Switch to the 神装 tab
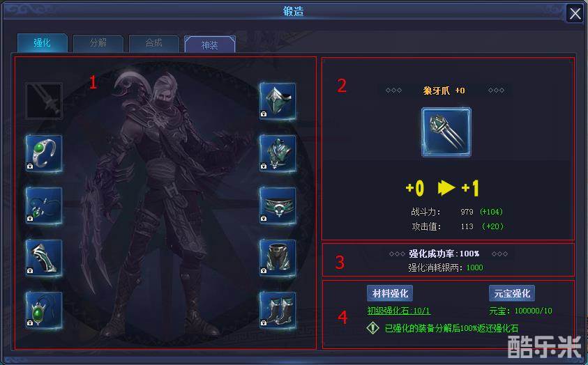Viewport: 588px width, 365px height. tap(210, 45)
